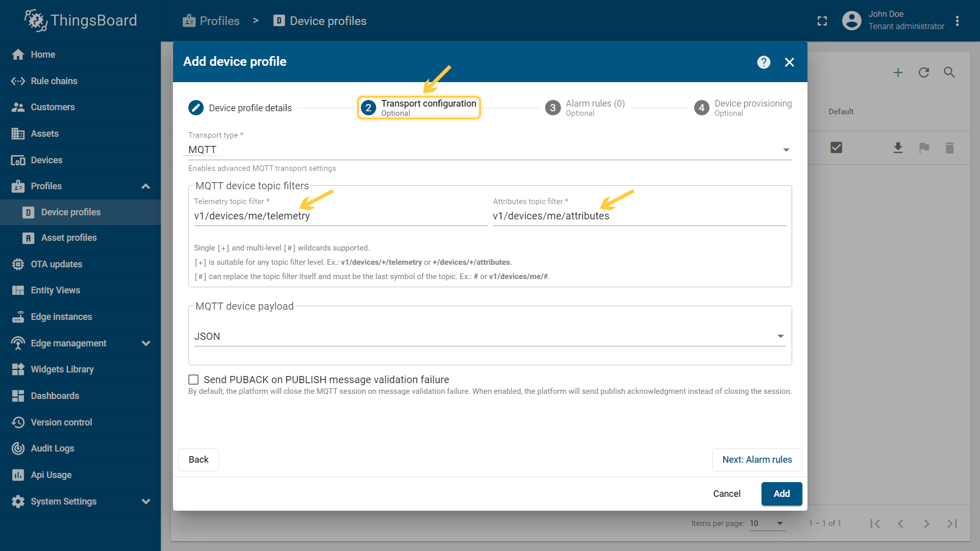This screenshot has width=980, height=551.
Task: Open the user options kebab menu
Action: tap(958, 21)
